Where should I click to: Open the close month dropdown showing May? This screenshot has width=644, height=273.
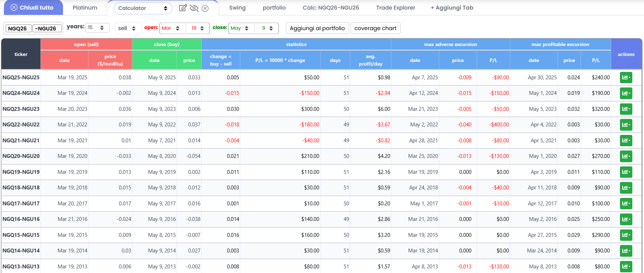pyautogui.click(x=241, y=28)
